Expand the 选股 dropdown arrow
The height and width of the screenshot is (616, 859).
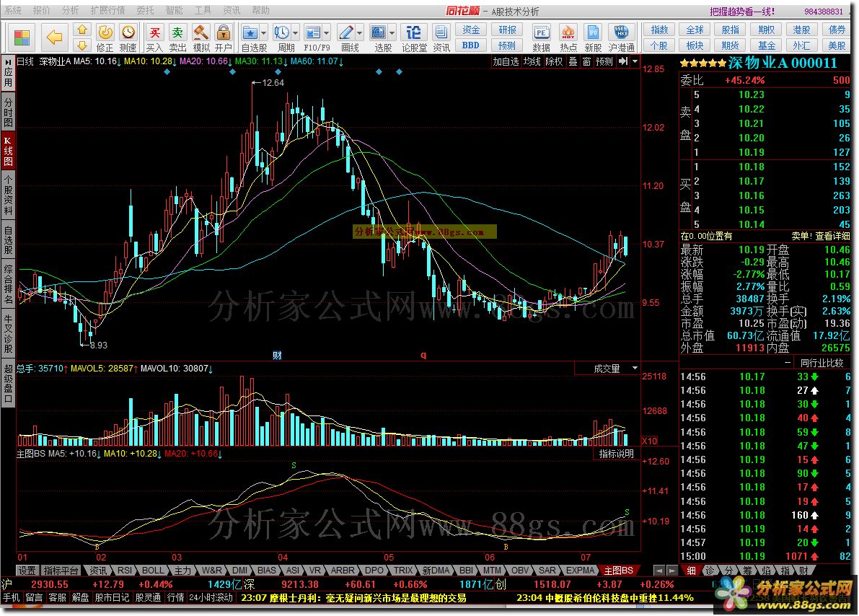point(392,32)
